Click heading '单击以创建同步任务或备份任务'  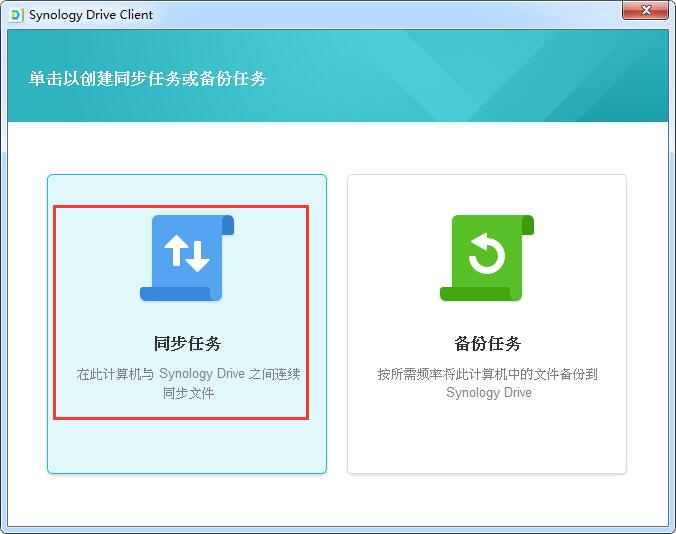click(x=147, y=78)
